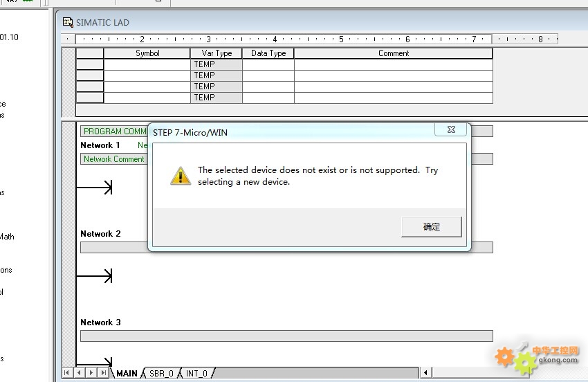The image size is (588, 382).
Task: Select the Network 1 title
Action: coord(100,145)
